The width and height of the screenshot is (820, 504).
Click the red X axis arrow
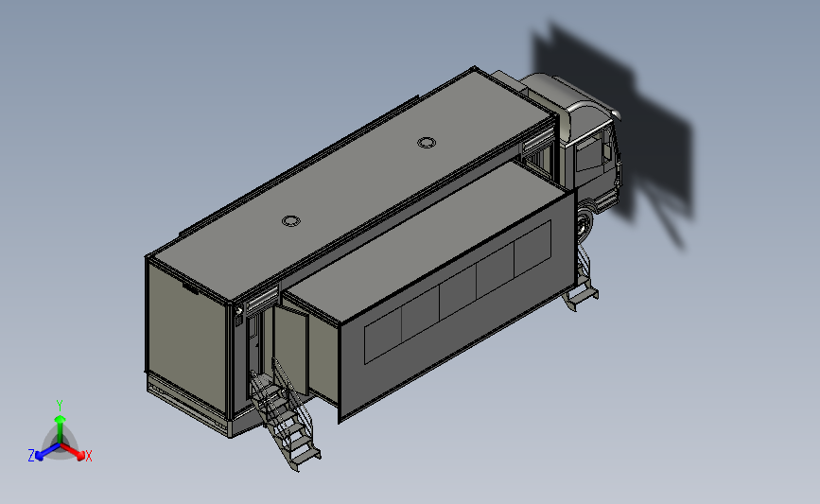pyautogui.click(x=74, y=452)
